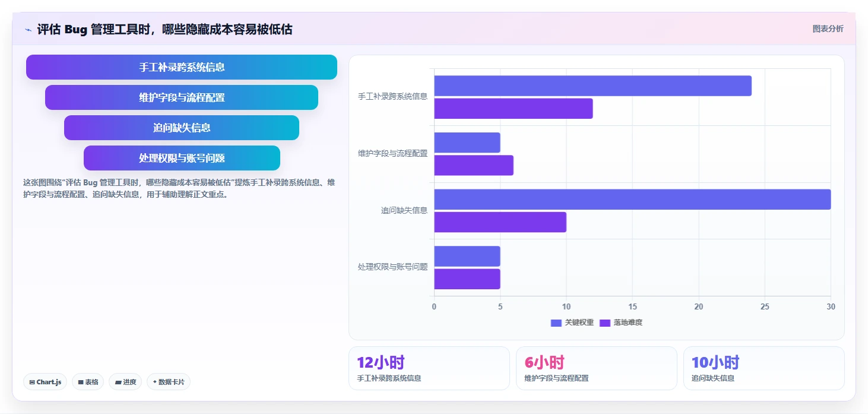Open the 10小时 data card
This screenshot has height=414, width=868.
point(764,368)
